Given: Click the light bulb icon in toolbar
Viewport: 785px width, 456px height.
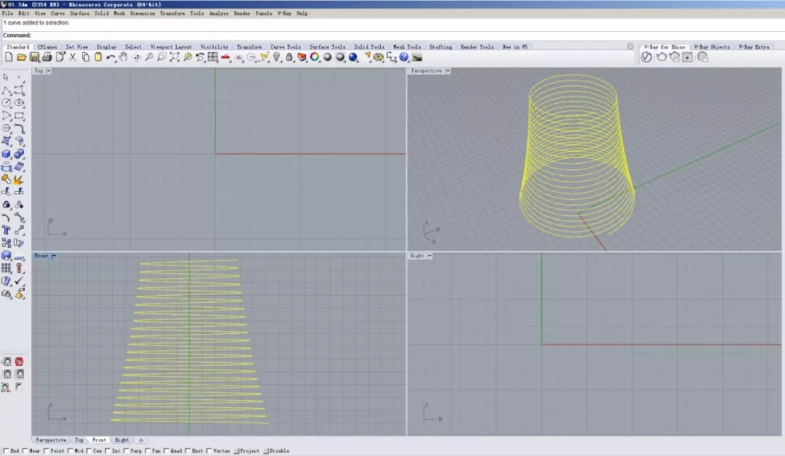Looking at the screenshot, I should (x=276, y=57).
